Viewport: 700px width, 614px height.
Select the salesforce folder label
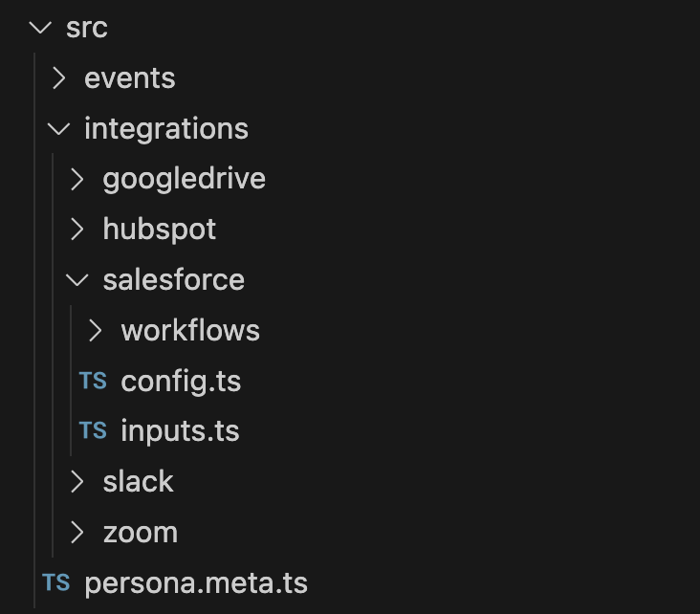[174, 280]
